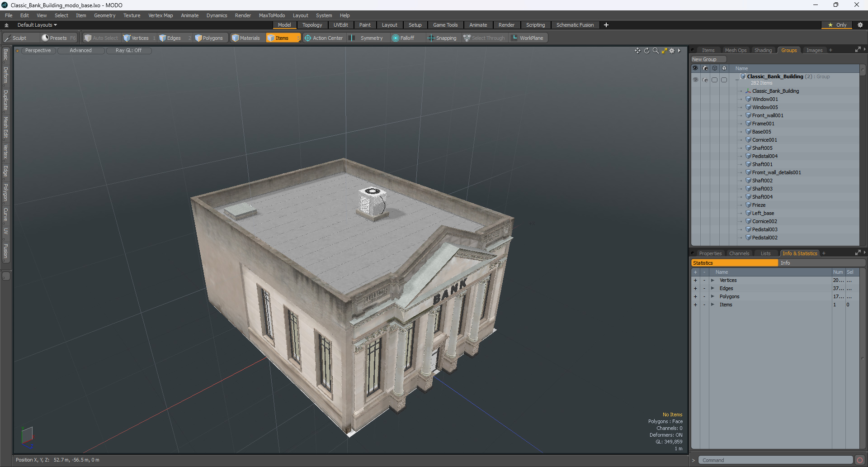Image resolution: width=868 pixels, height=467 pixels.
Task: Expand the Groups panel to full size
Action: pyautogui.click(x=858, y=50)
